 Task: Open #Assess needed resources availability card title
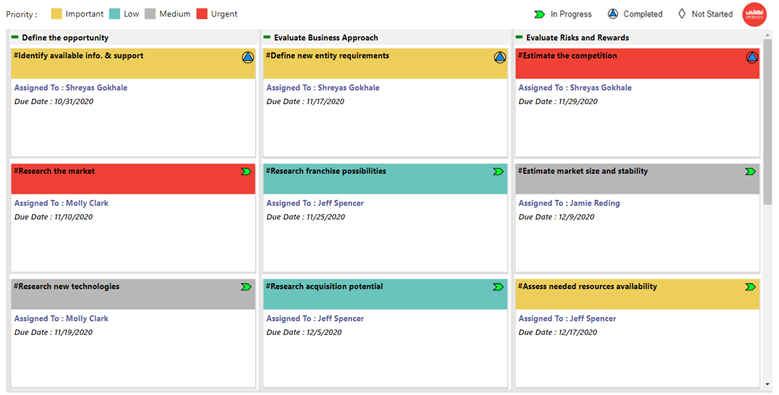[x=587, y=286]
